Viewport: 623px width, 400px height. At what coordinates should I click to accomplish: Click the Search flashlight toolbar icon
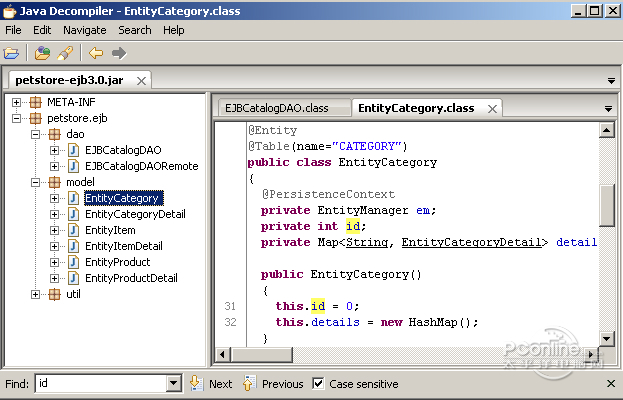pyautogui.click(x=65, y=53)
